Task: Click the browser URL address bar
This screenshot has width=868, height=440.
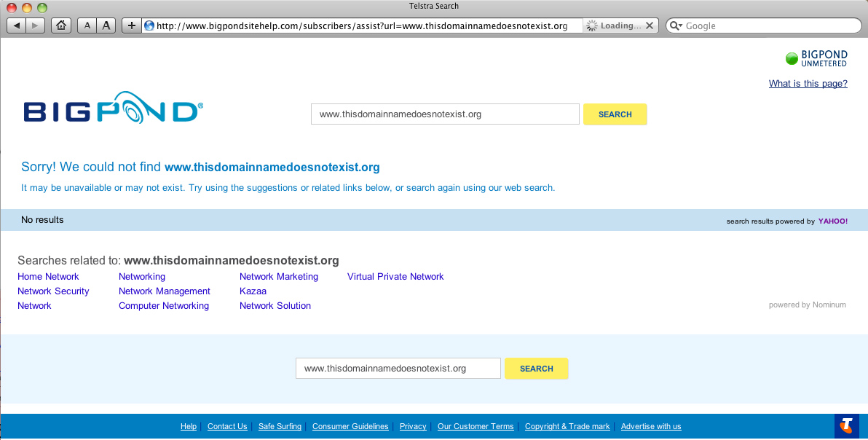Action: coord(364,25)
